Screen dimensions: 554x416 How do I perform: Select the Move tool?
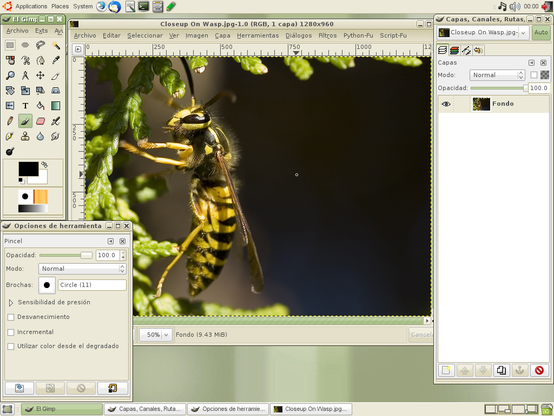coord(40,75)
